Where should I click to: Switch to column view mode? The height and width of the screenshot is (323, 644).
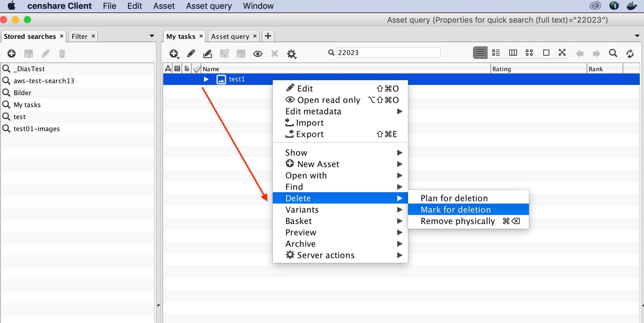click(x=513, y=53)
